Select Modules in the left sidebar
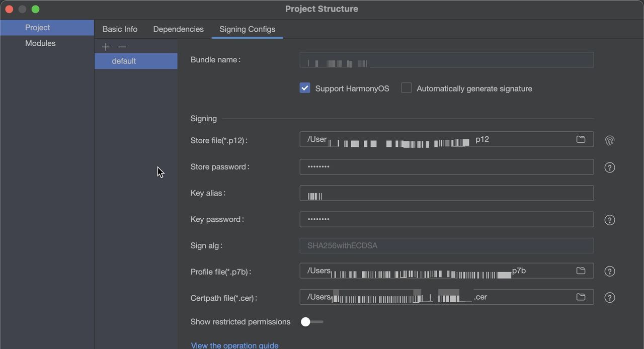The width and height of the screenshot is (644, 349). pos(40,43)
